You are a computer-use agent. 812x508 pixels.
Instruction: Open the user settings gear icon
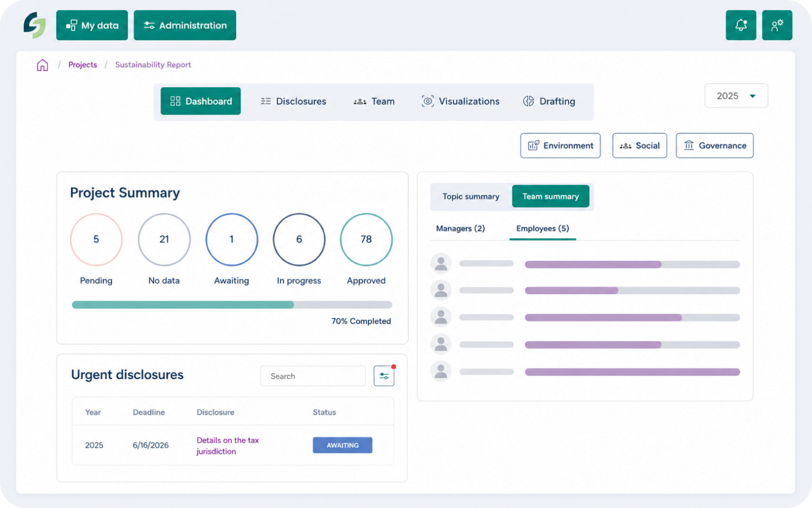(x=777, y=25)
